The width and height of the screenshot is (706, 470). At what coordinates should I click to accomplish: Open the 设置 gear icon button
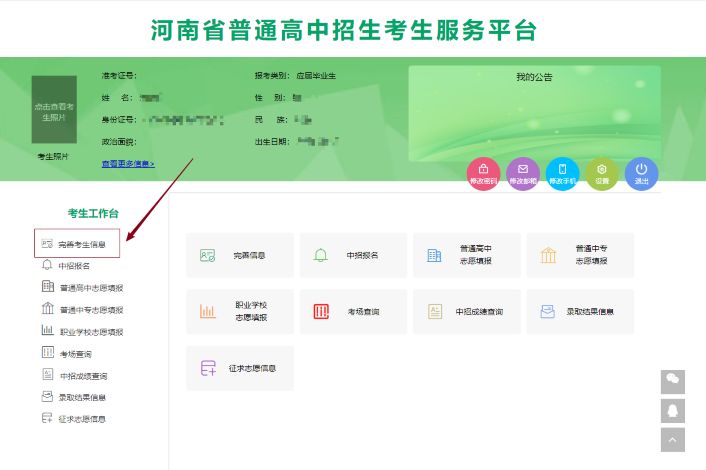pyautogui.click(x=602, y=174)
